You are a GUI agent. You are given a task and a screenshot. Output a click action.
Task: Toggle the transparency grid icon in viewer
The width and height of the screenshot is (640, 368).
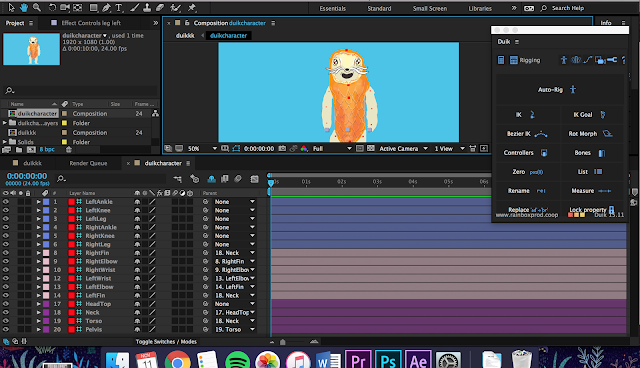click(x=371, y=149)
